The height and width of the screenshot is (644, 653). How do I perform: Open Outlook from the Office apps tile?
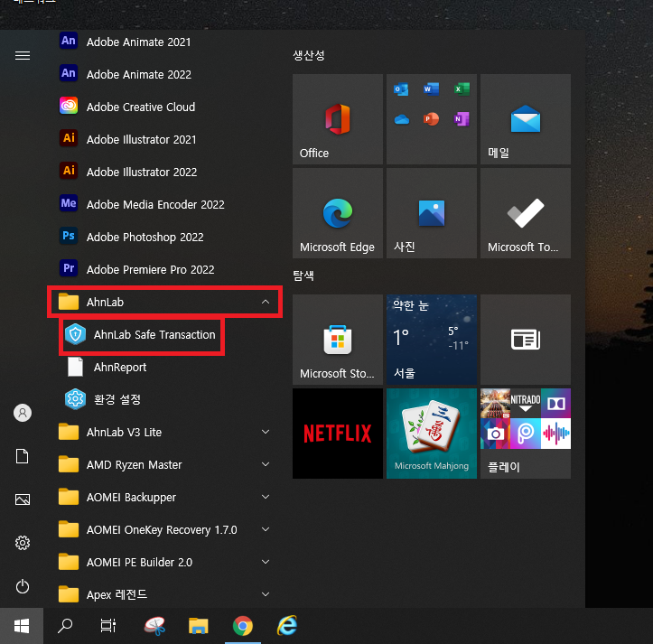tap(401, 89)
